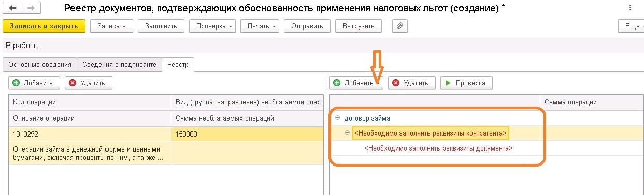Open the Проверка dropdown in the toolbar

click(212, 26)
